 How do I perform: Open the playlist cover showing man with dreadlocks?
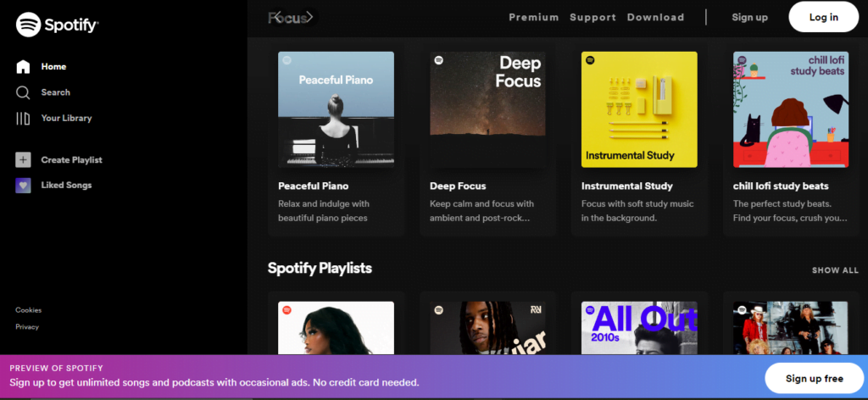pos(487,328)
